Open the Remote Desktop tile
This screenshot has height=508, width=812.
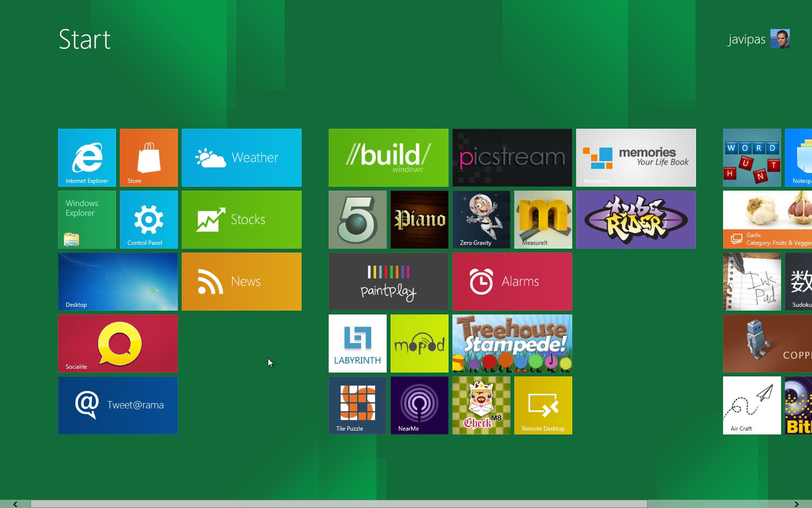(543, 405)
